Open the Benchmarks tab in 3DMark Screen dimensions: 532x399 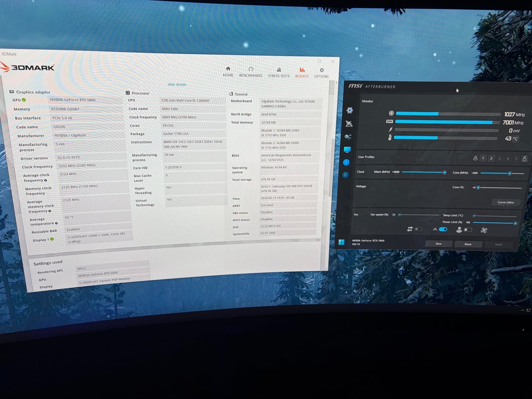coord(251,72)
